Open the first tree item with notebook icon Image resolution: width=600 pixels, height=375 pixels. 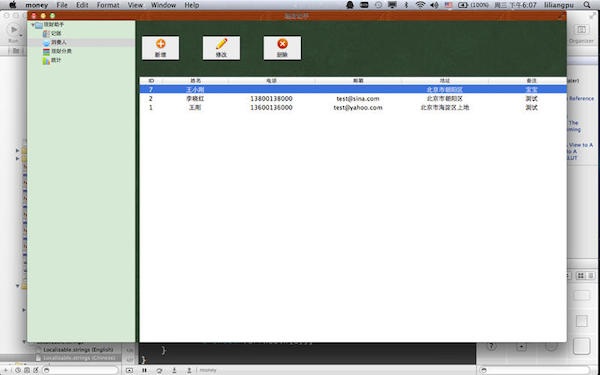[x=52, y=34]
